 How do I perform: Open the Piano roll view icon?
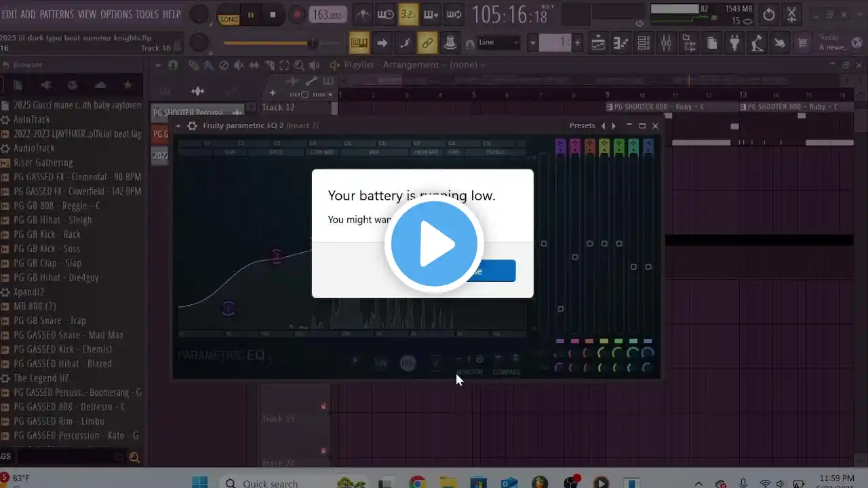click(620, 44)
